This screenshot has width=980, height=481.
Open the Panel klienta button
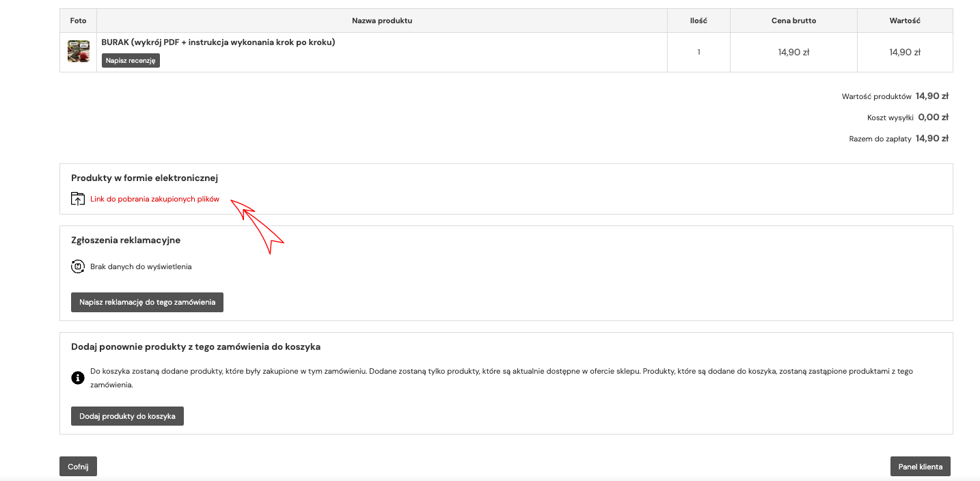pos(920,467)
